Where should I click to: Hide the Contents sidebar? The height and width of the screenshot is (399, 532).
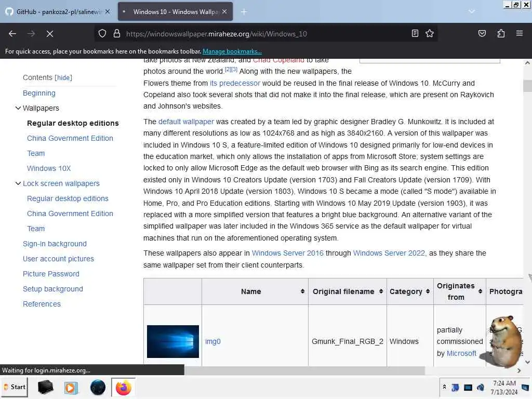63,78
